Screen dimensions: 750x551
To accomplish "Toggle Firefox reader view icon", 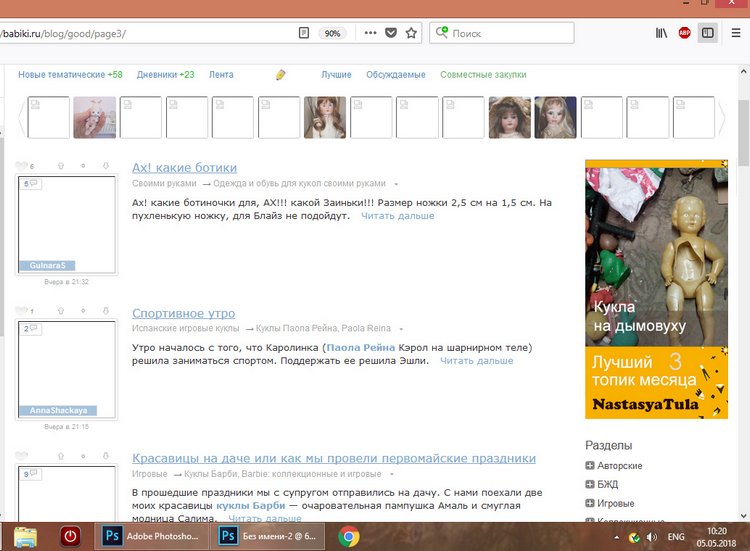I will pyautogui.click(x=303, y=33).
